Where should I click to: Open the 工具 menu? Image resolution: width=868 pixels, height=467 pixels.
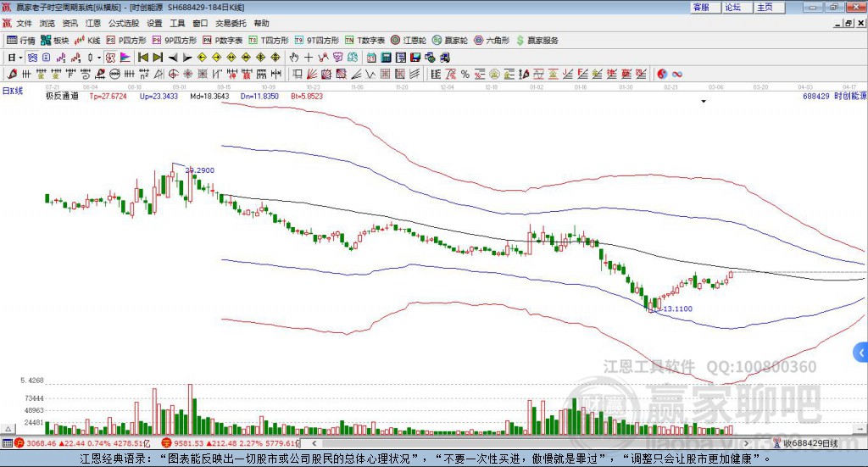click(x=177, y=23)
